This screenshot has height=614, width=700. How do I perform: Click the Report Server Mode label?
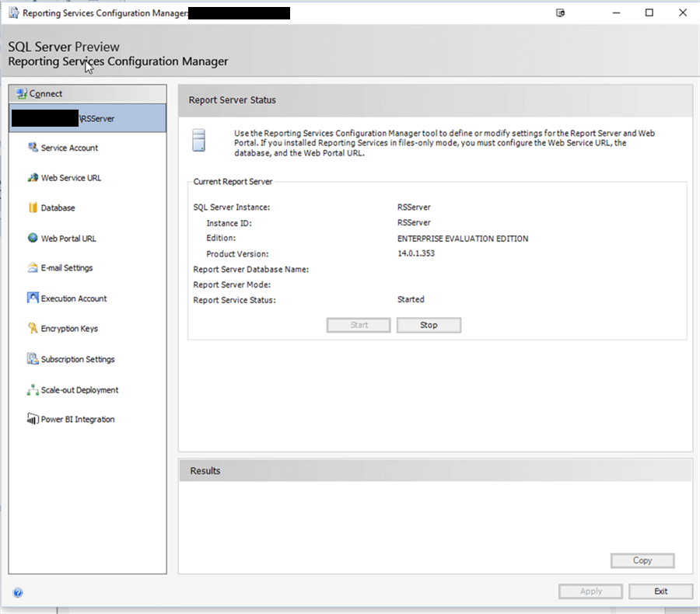[232, 284]
